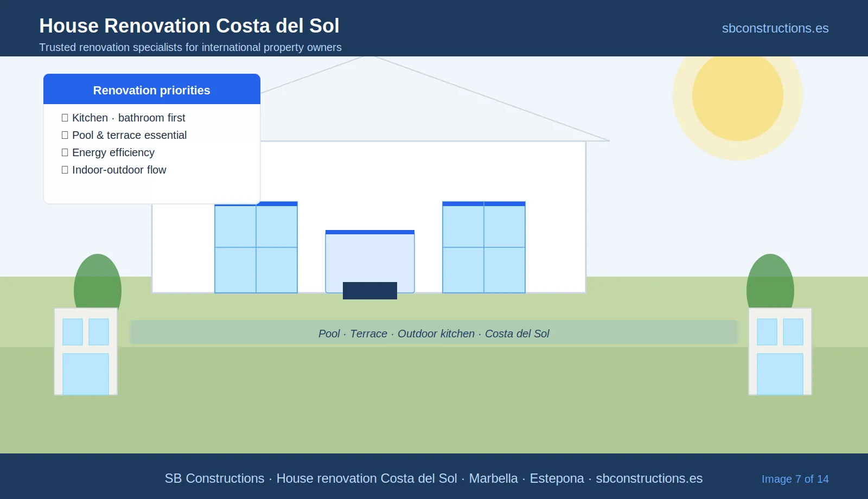This screenshot has height=499, width=868.
Task: Select the Energy efficiency item
Action: (x=108, y=152)
